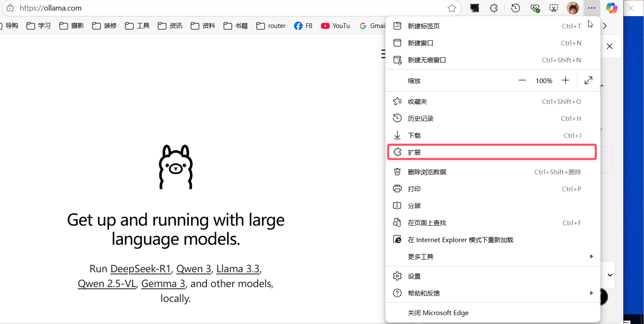Viewport: 644px width, 324px height.
Task: Open the Copilot icon
Action: (x=611, y=8)
